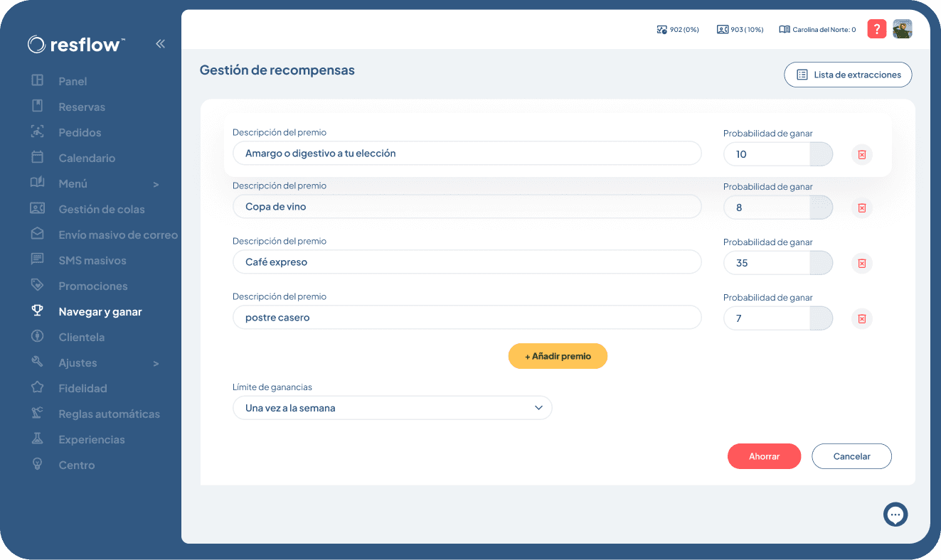Save with the Ahorrar button

[x=764, y=456]
